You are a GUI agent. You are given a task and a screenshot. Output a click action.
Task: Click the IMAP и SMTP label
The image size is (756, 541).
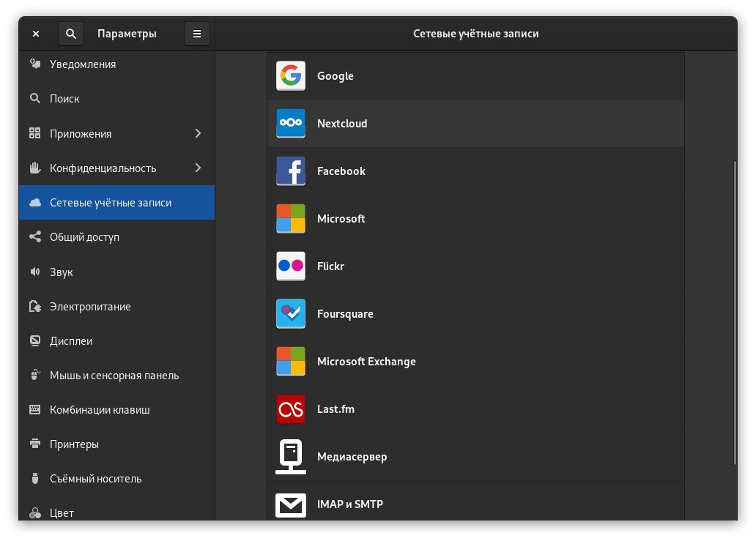tap(350, 504)
